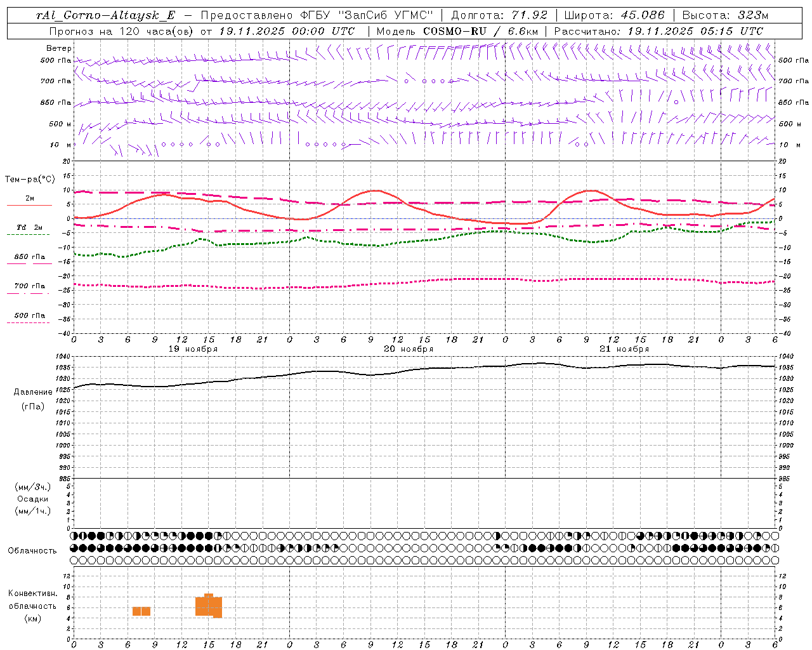Click the 10 м wind level label on the left

61,145
